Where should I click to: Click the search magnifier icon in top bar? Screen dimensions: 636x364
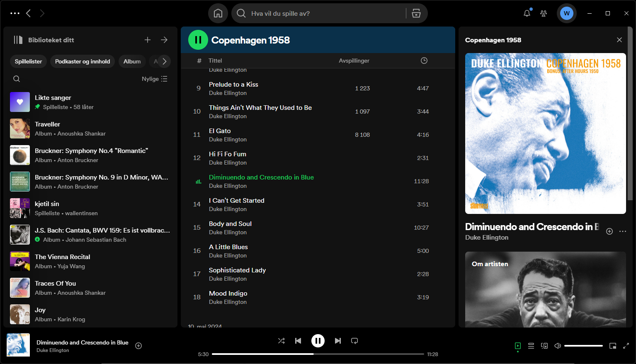pos(241,13)
